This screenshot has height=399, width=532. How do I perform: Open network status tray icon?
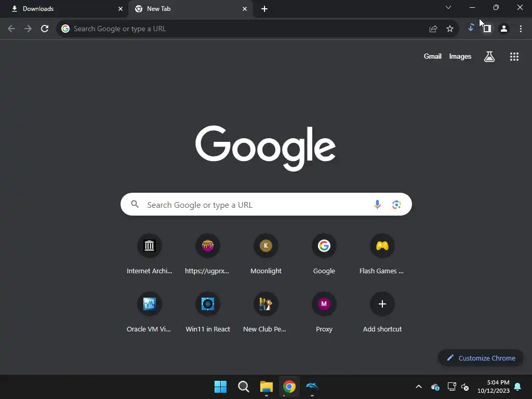coord(451,387)
